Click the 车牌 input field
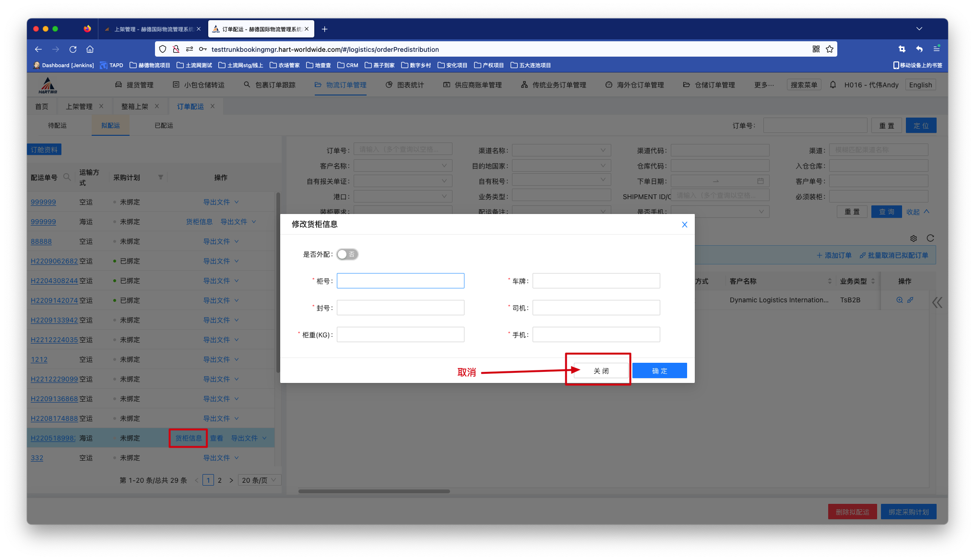975x560 pixels. [596, 281]
